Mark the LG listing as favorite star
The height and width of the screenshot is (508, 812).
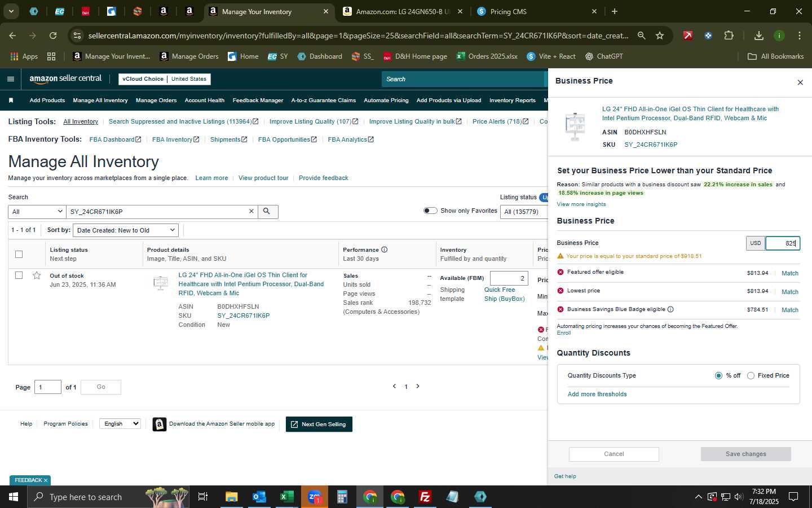(37, 275)
